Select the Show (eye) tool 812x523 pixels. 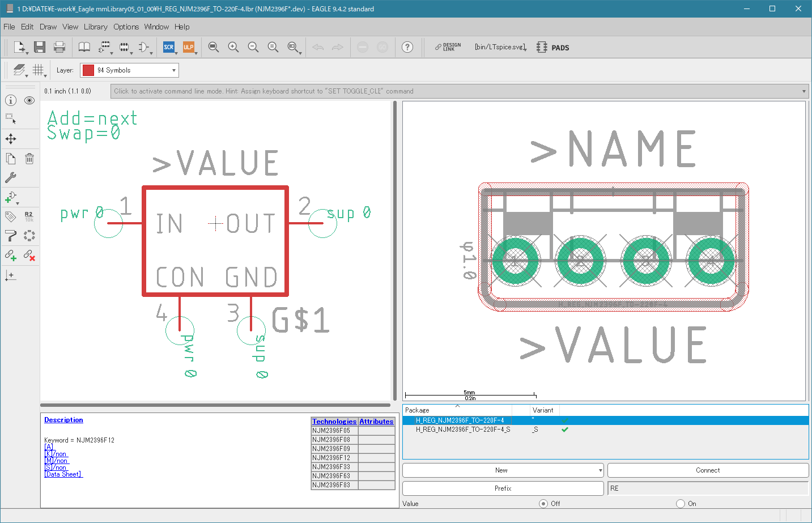(x=29, y=100)
